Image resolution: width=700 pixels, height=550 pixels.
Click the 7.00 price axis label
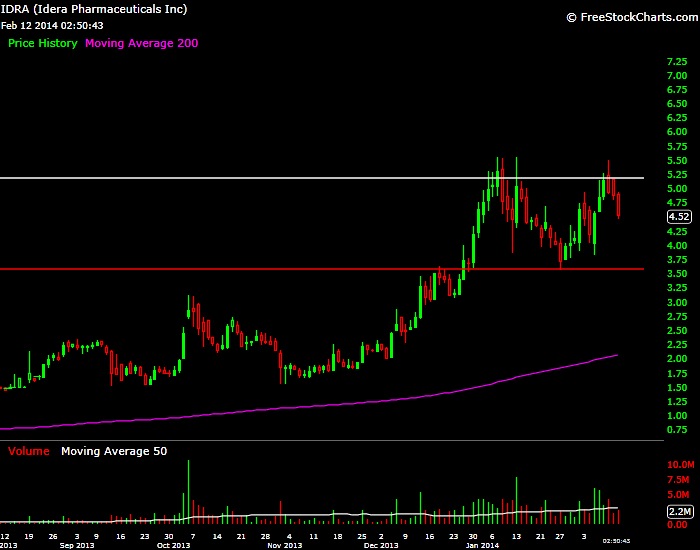[677, 75]
